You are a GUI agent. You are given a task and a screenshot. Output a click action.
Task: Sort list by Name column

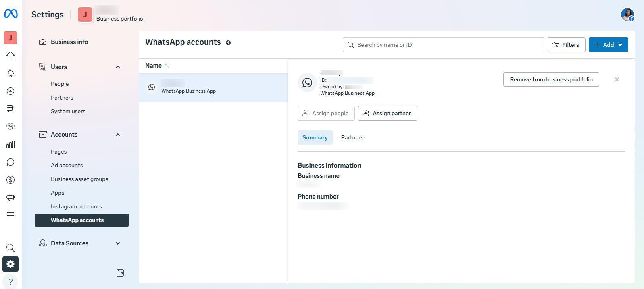point(158,66)
